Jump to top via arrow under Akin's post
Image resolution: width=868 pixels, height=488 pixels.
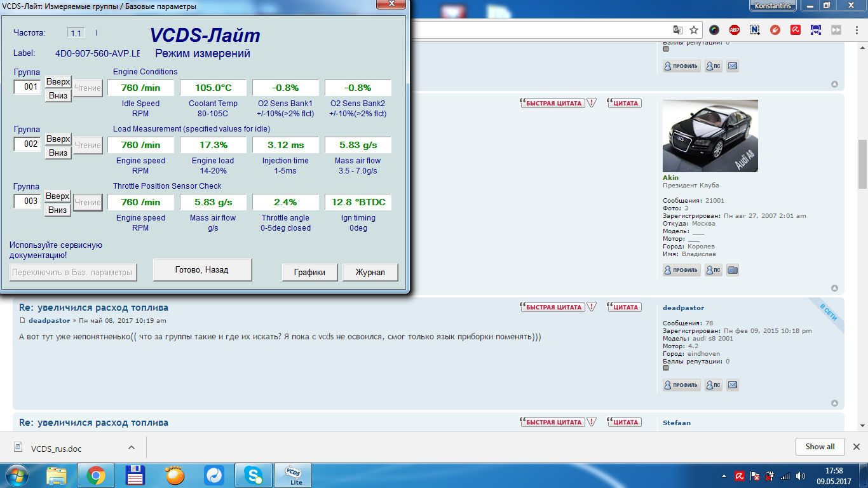834,288
